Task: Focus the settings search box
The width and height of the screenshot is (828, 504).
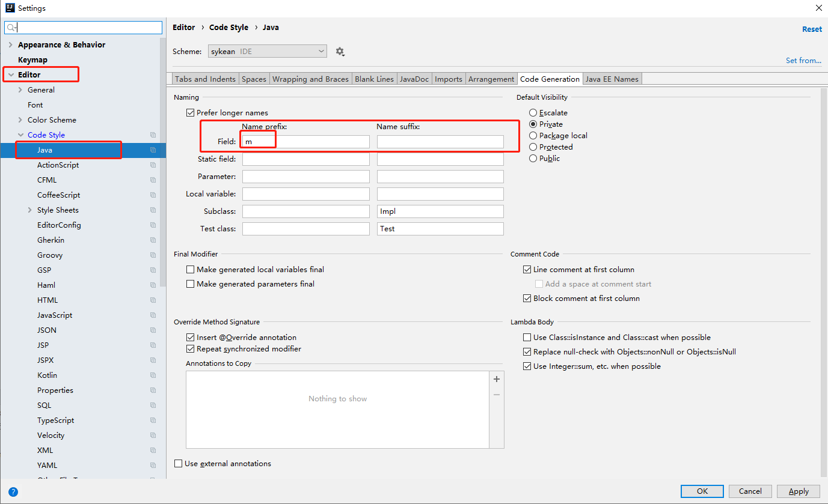Action: click(x=84, y=28)
